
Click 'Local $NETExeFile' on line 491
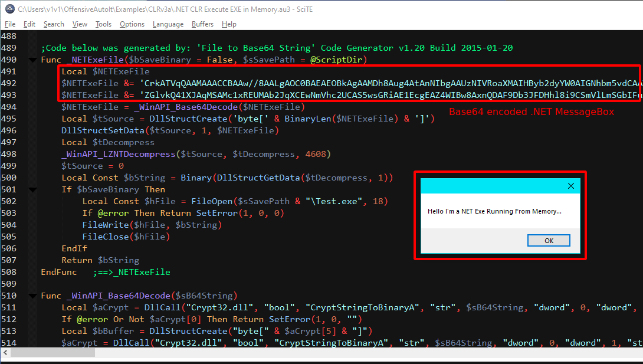click(x=106, y=72)
